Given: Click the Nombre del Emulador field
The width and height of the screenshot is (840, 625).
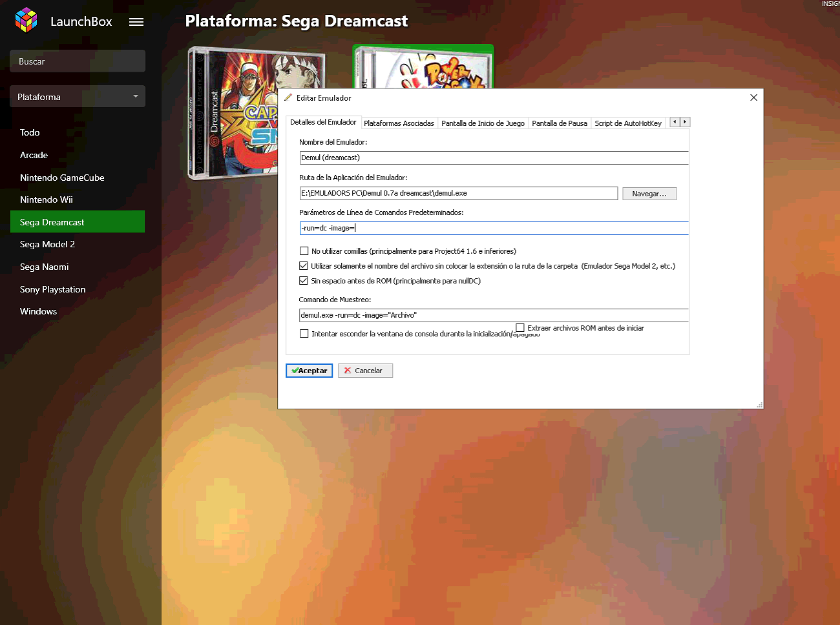Looking at the screenshot, I should point(494,158).
